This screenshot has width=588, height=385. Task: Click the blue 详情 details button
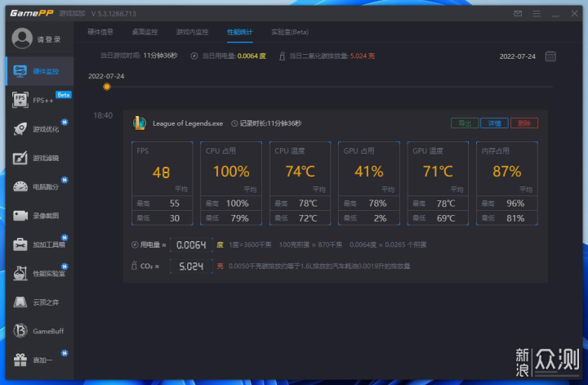point(494,123)
